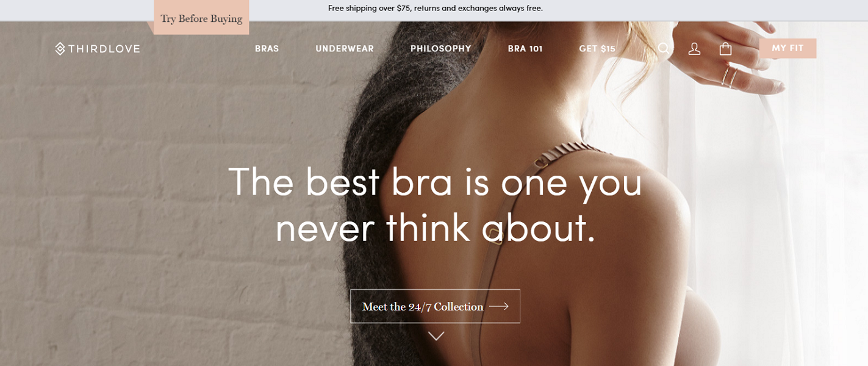Select the GET $15 nav link
Image resolution: width=868 pixels, height=366 pixels.
(x=597, y=49)
